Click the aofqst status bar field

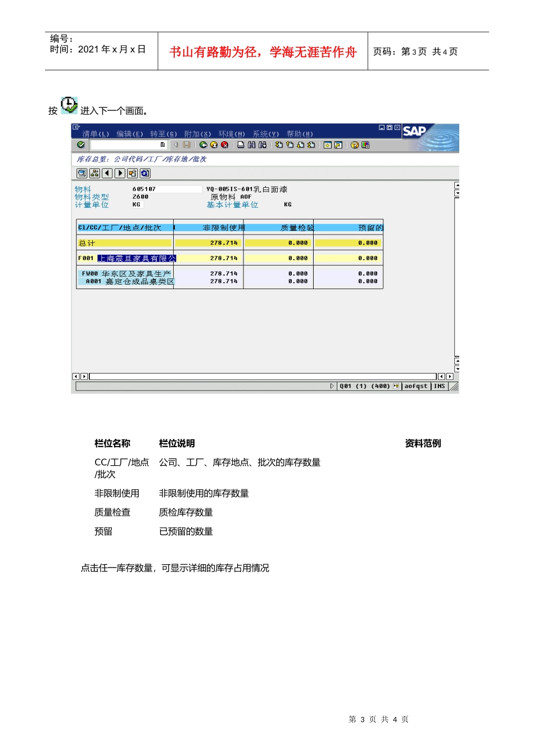pos(416,386)
